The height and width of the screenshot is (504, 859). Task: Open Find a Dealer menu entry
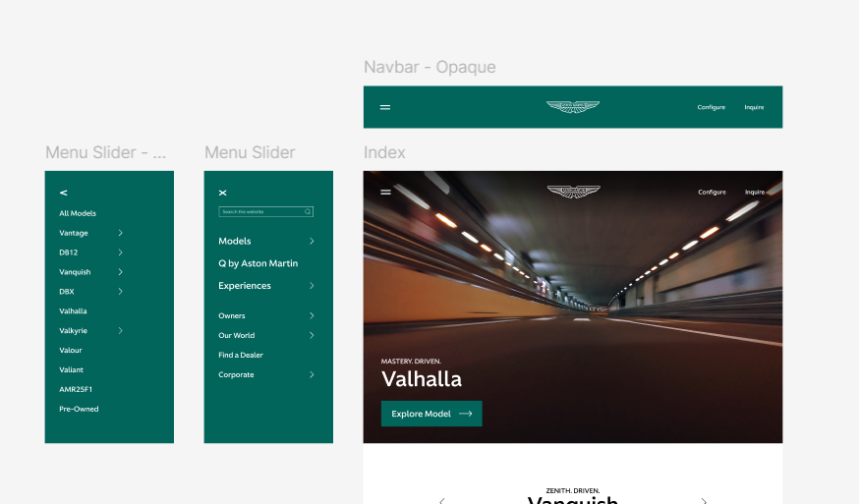[241, 355]
